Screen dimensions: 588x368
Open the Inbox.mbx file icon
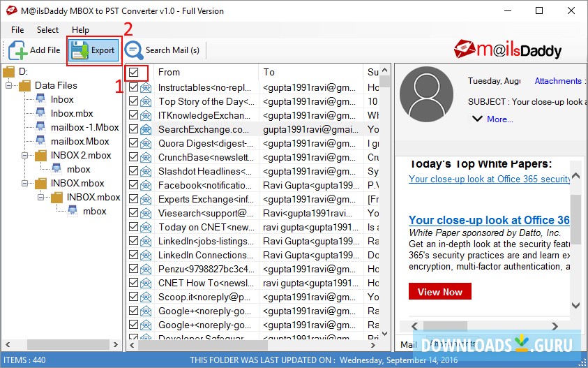(x=41, y=113)
